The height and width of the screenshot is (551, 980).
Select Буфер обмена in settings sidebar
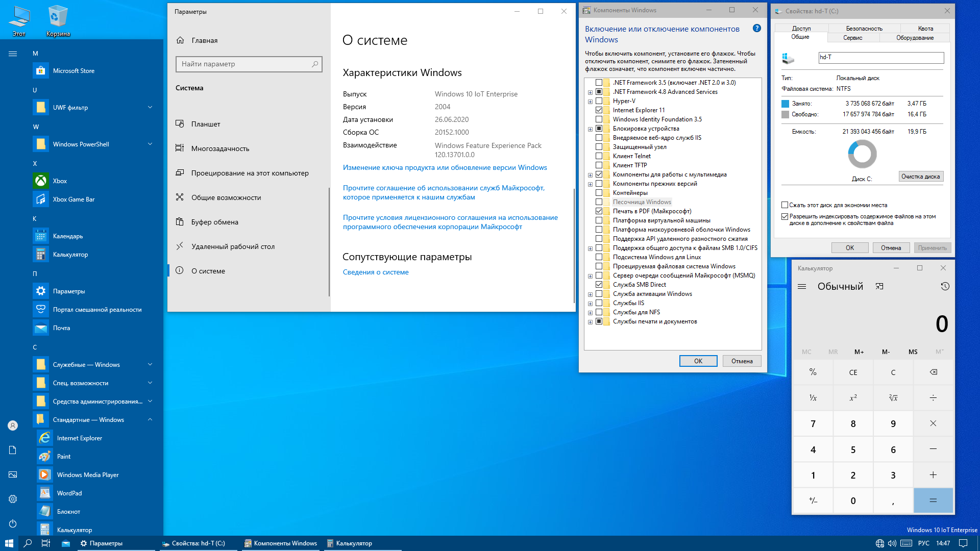coord(215,222)
